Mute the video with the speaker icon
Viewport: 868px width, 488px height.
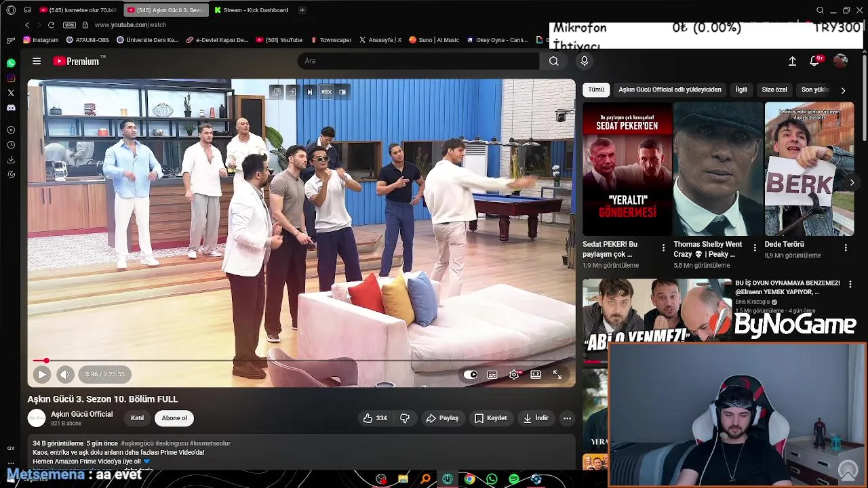click(x=65, y=374)
